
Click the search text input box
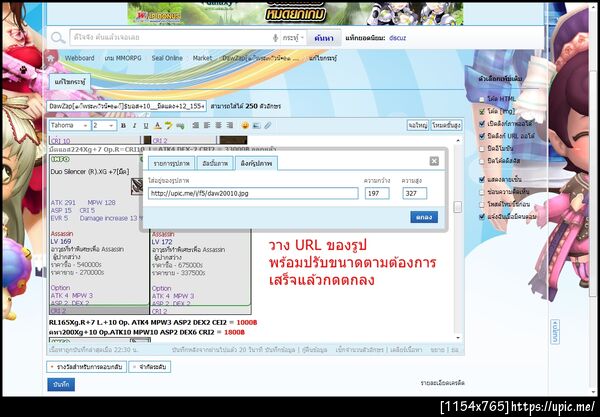point(170,37)
